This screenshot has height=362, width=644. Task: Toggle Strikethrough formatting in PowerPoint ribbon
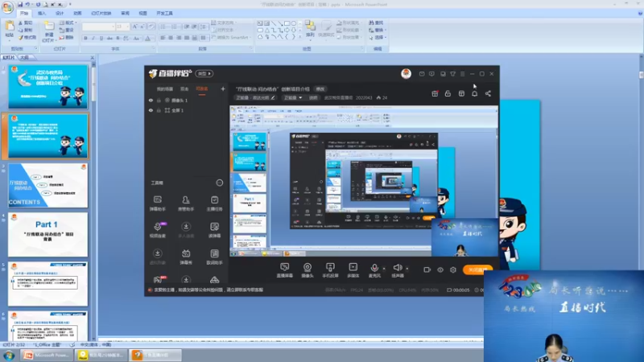point(109,38)
